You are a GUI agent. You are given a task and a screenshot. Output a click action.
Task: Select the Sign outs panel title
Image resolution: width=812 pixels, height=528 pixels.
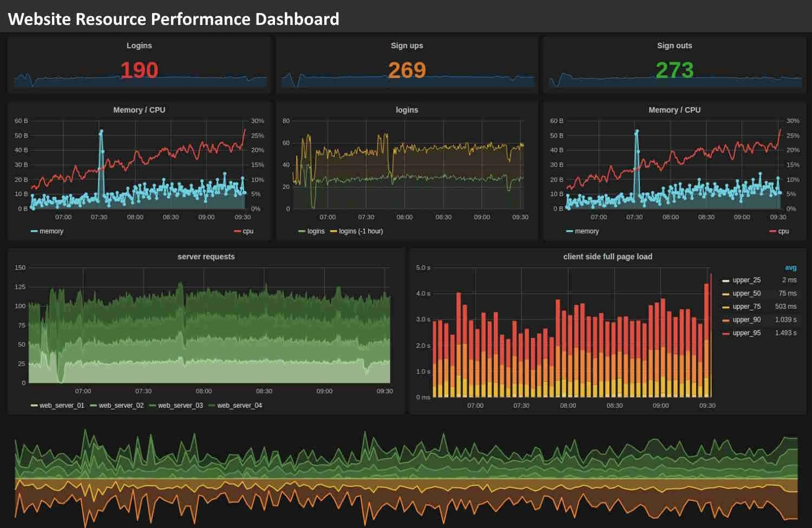[x=674, y=45]
